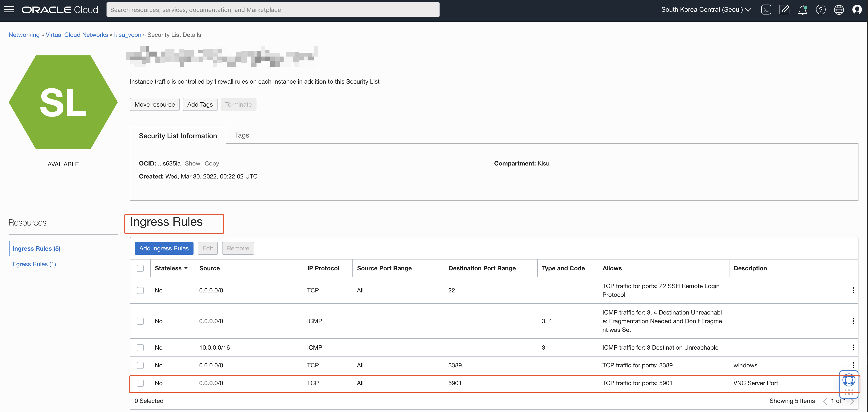
Task: Go to next page of rules
Action: point(852,401)
